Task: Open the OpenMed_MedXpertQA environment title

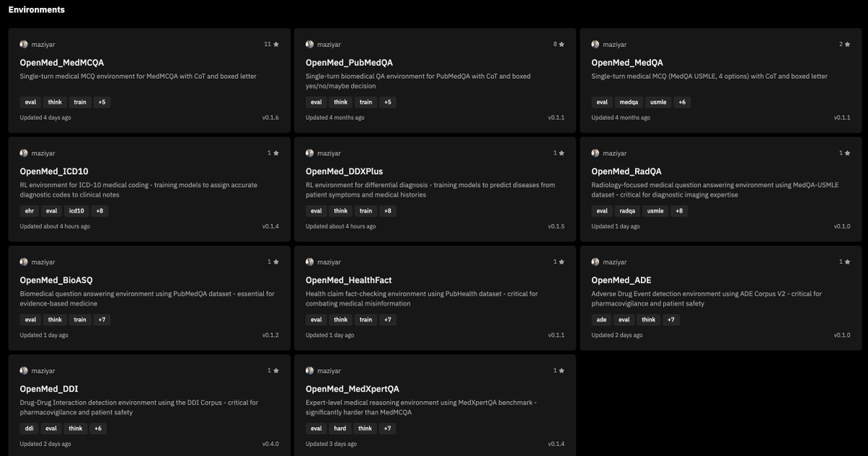Action: tap(352, 390)
